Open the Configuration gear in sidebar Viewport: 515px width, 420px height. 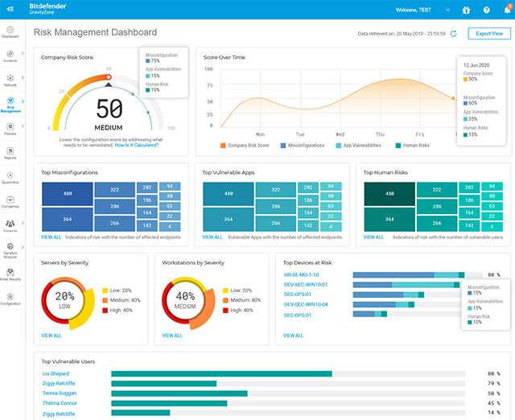(x=10, y=298)
